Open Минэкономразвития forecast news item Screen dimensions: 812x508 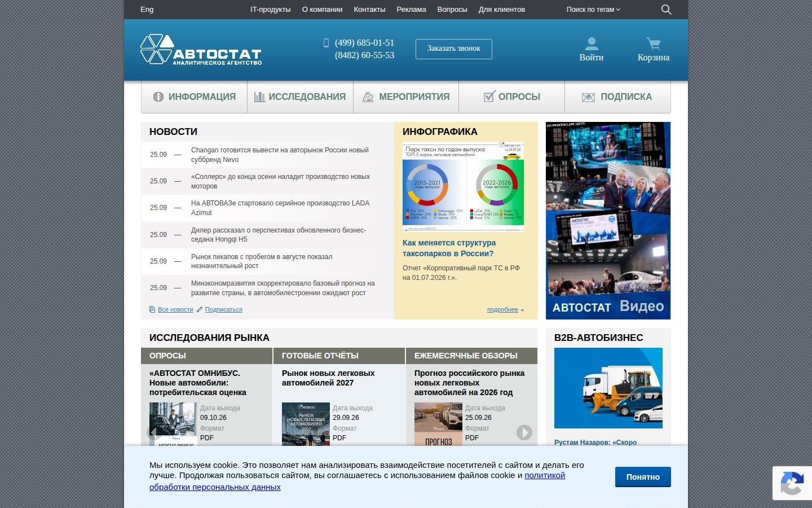[283, 288]
